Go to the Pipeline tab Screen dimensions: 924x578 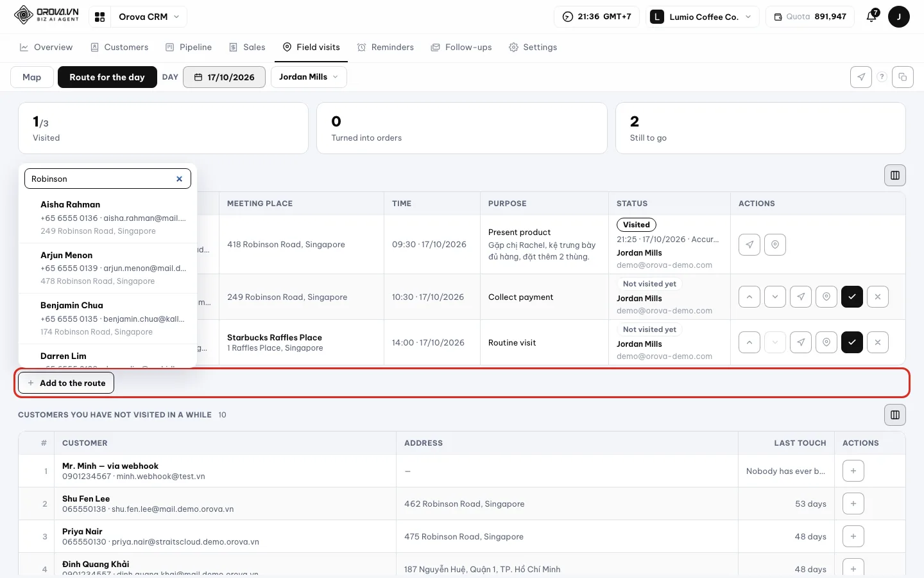point(189,48)
